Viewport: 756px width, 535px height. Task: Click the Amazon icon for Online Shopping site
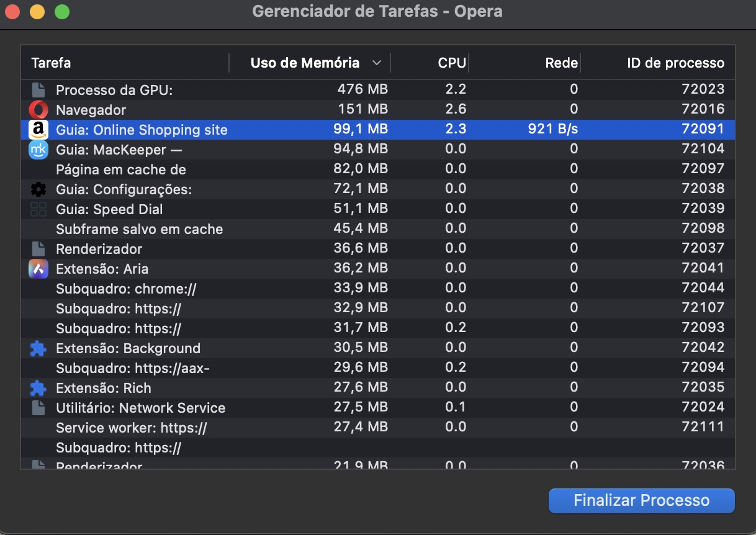[38, 129]
